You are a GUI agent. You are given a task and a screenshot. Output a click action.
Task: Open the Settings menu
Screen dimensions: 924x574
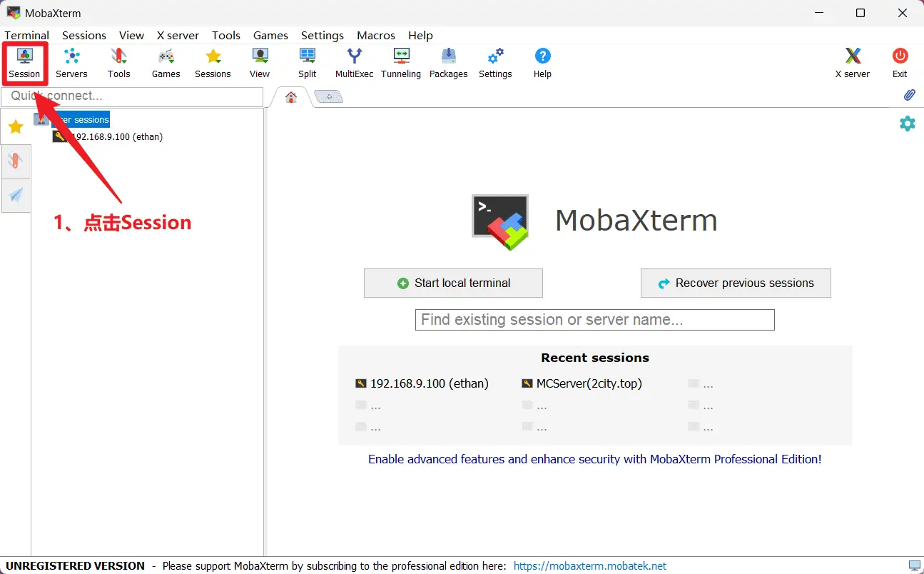[x=323, y=35]
